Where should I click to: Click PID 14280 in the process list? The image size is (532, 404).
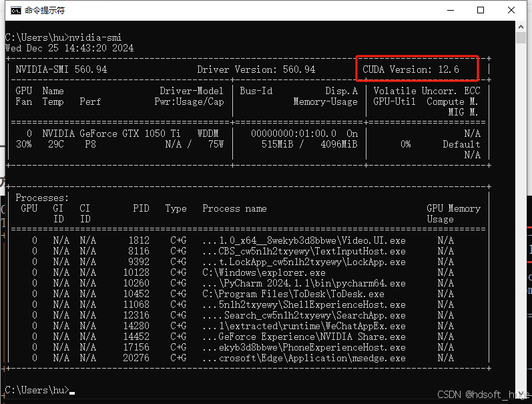(x=136, y=326)
